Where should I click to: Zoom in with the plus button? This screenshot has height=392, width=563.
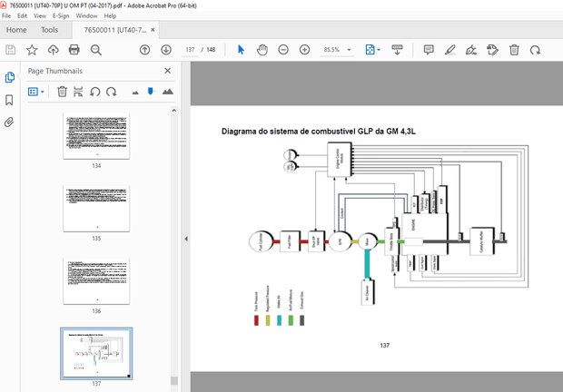tap(304, 50)
